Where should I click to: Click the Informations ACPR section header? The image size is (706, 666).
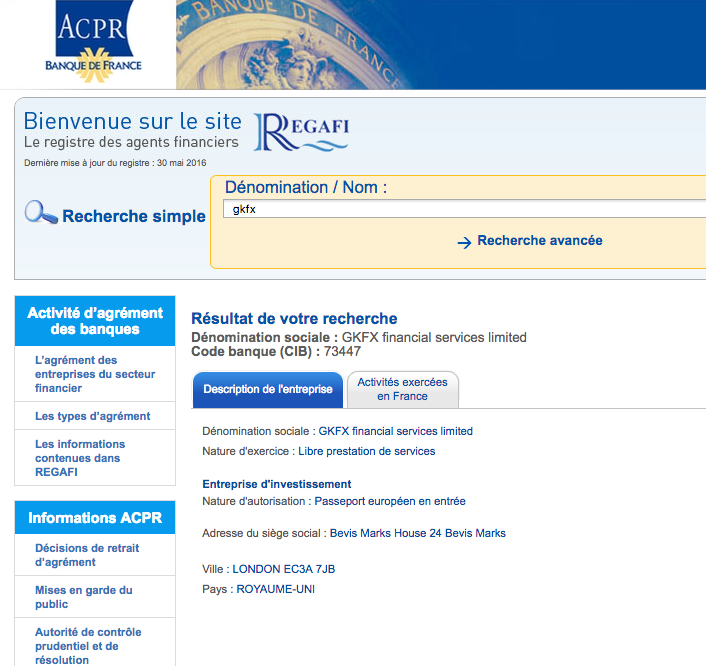(x=95, y=518)
